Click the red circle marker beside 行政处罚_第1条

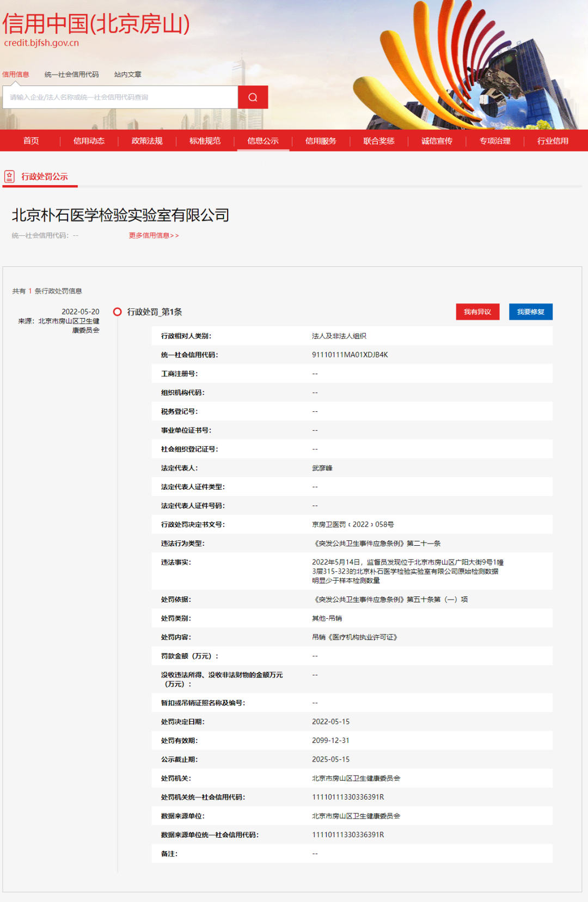coord(117,312)
